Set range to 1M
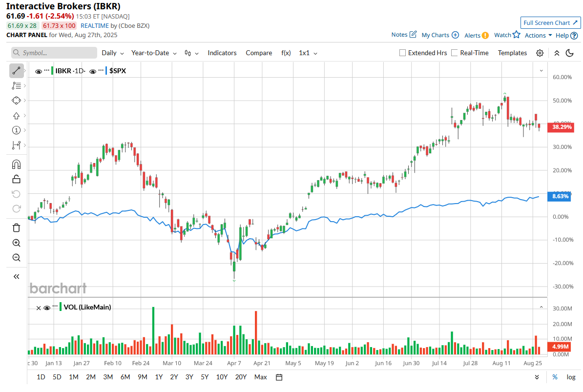 [x=74, y=377]
